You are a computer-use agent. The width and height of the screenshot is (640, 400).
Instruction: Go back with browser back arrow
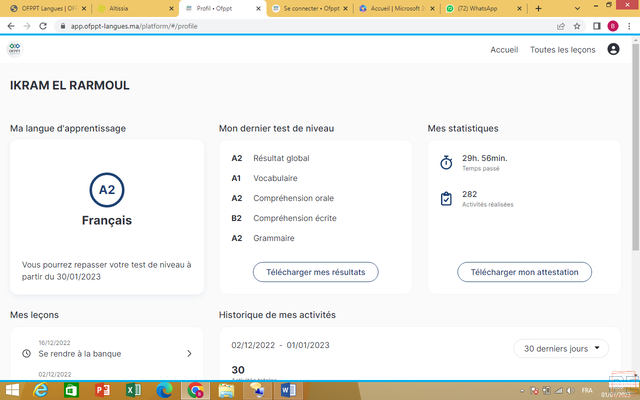(11, 26)
